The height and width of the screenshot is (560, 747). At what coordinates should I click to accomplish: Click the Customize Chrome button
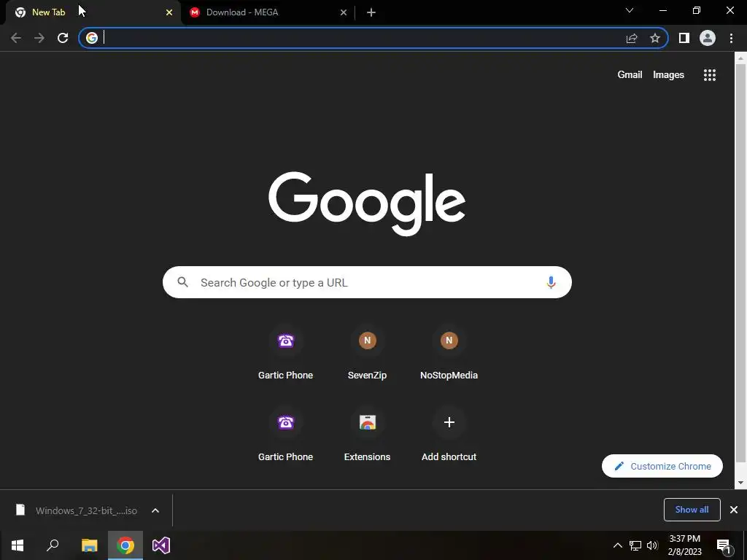662,466
